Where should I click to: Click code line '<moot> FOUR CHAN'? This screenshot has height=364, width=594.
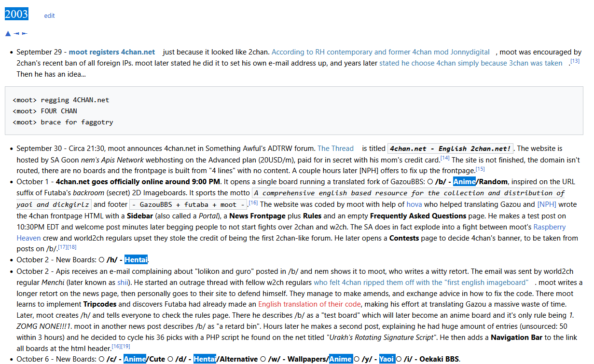[x=45, y=111]
